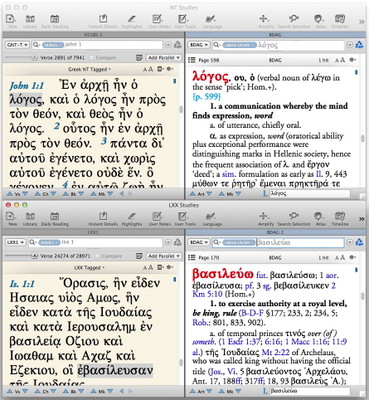Image resolution: width=369 pixels, height=400 pixels.
Task: Open Timeline in NT Studies toolbar
Action: click(340, 22)
